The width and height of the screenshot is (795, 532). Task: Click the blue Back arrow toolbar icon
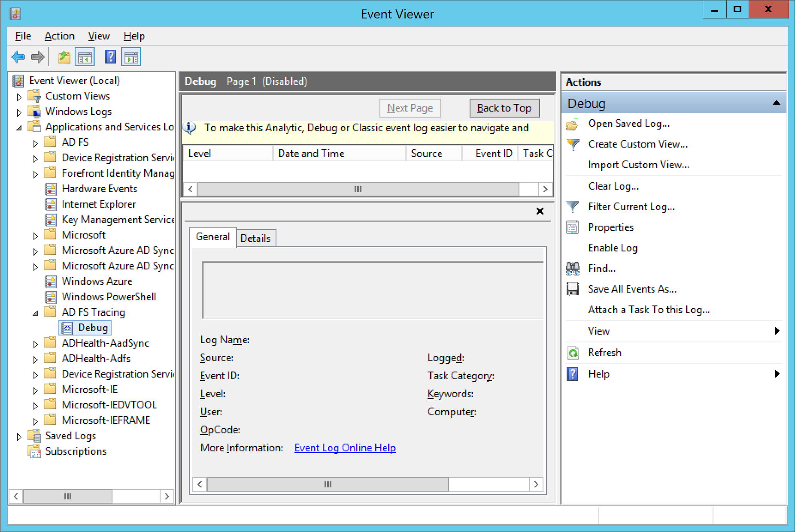click(18, 57)
